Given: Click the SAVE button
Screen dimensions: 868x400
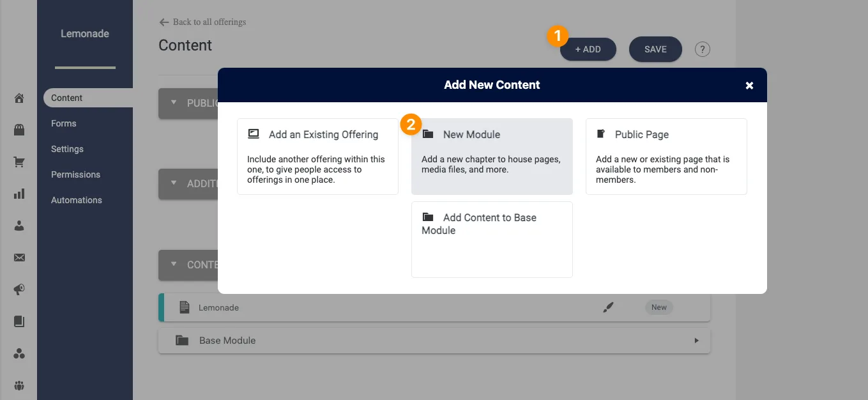Looking at the screenshot, I should coord(655,49).
